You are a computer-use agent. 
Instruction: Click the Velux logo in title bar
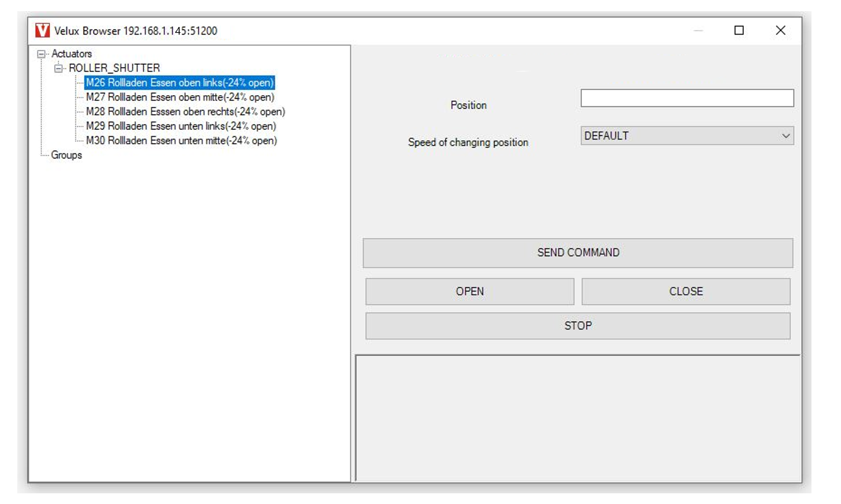point(42,31)
